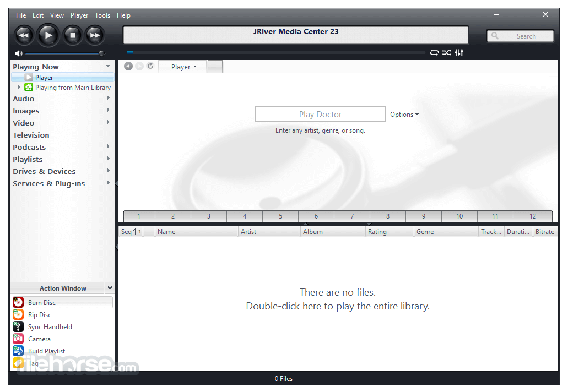Sort by the Bitrate column header
The image size is (568, 392).
[545, 232]
